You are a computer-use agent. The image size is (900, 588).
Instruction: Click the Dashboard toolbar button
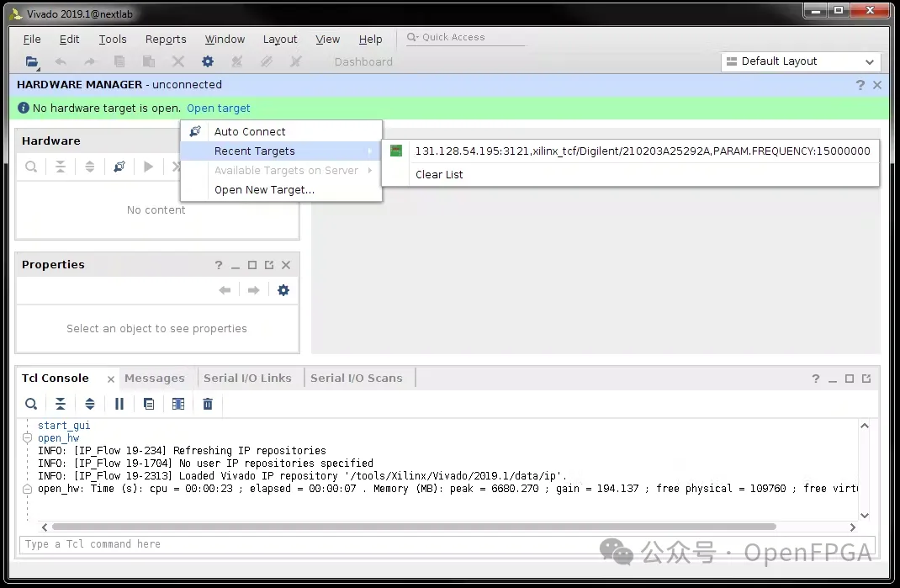[363, 61]
